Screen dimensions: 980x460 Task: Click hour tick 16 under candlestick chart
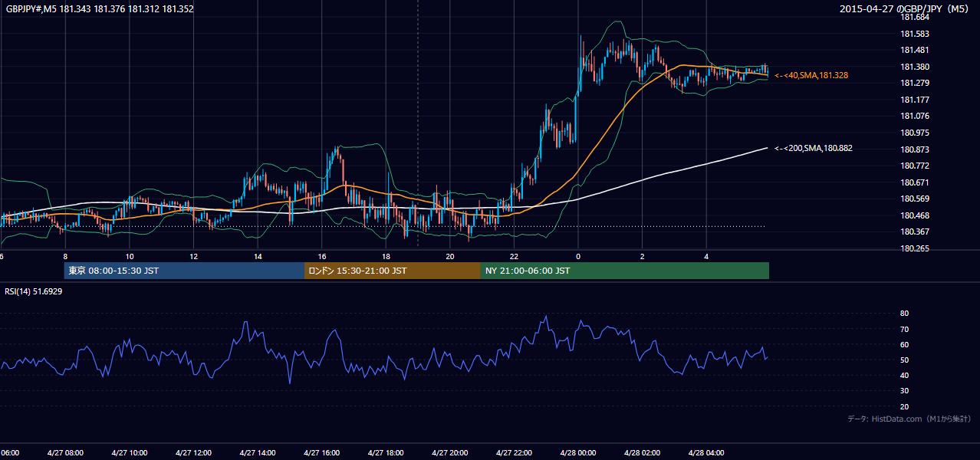point(321,256)
